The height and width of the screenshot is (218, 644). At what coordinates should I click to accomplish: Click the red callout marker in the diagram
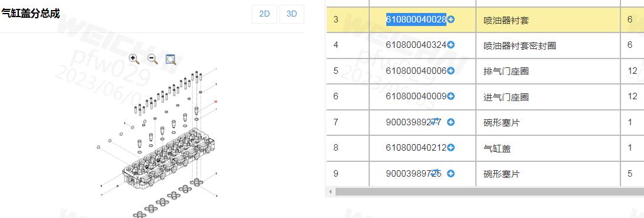(x=216, y=101)
